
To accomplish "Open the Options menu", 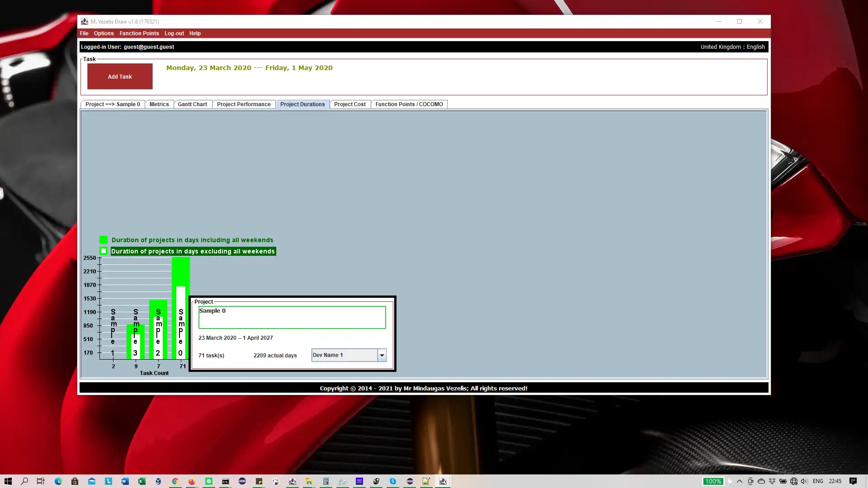I will click(104, 33).
